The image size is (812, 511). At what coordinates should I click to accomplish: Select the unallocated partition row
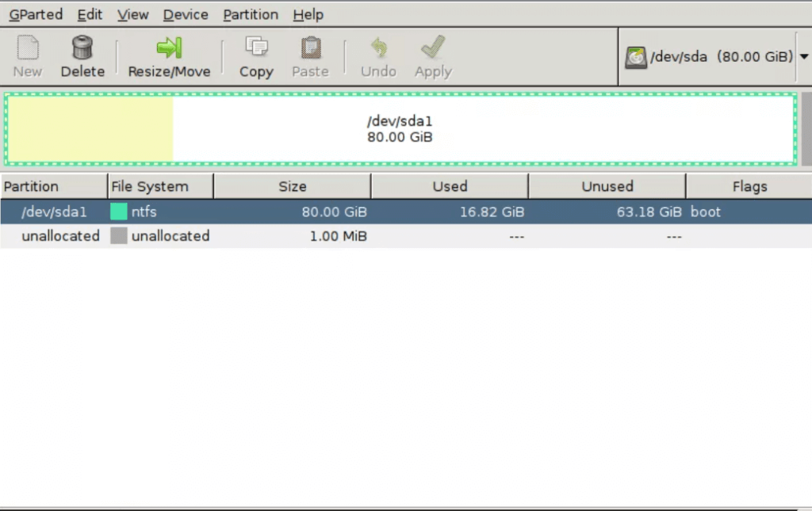[406, 236]
